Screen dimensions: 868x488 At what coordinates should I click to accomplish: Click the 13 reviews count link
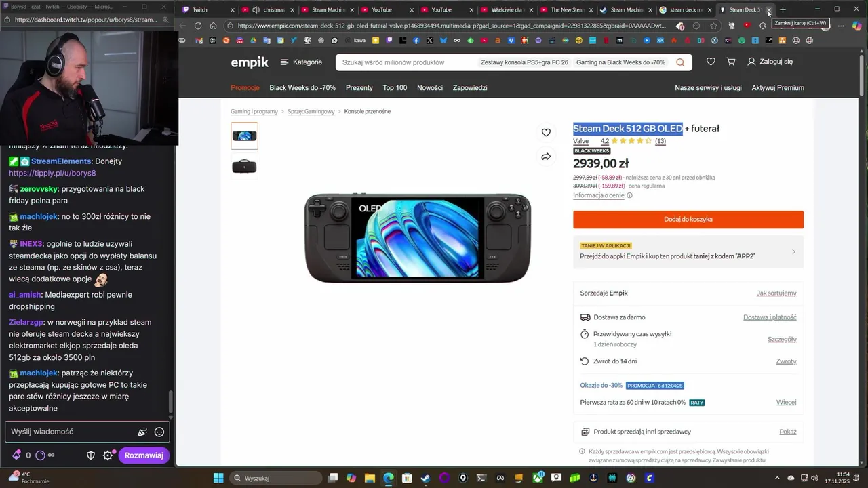click(x=660, y=141)
